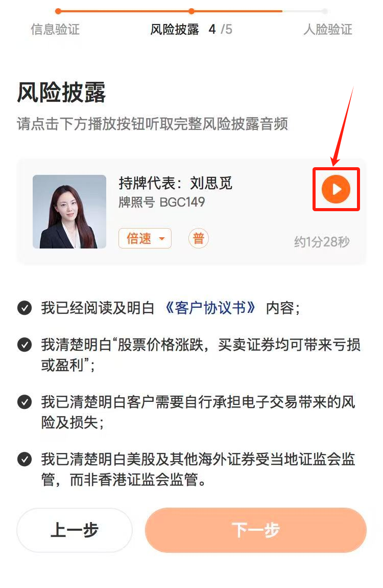Select the 人脸验证 step label
The width and height of the screenshot is (383, 588).
[x=328, y=29]
